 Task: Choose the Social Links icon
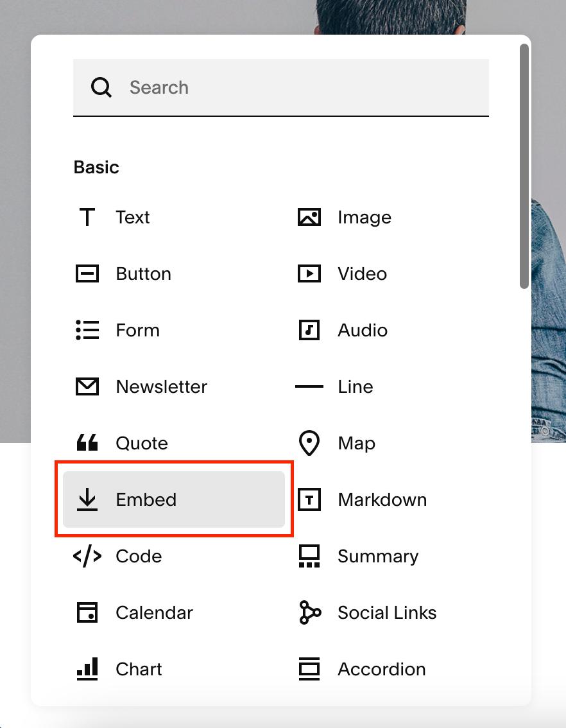(310, 612)
